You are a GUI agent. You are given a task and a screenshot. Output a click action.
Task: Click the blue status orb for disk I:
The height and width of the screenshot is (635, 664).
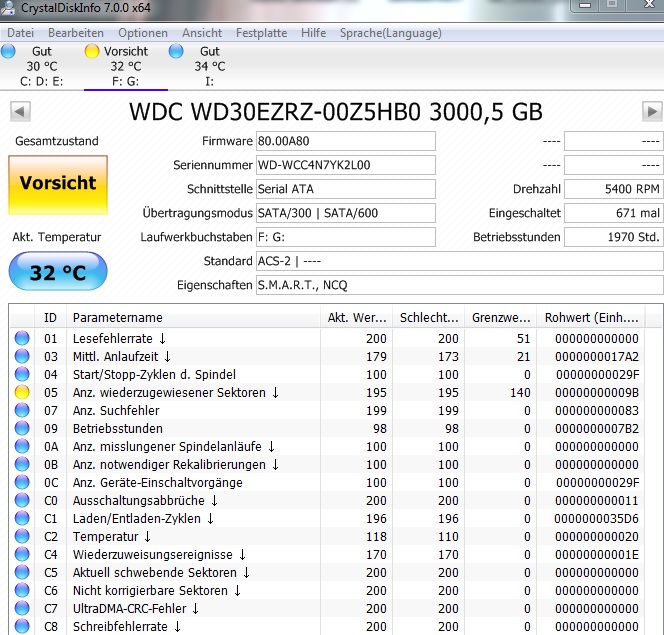tap(176, 51)
